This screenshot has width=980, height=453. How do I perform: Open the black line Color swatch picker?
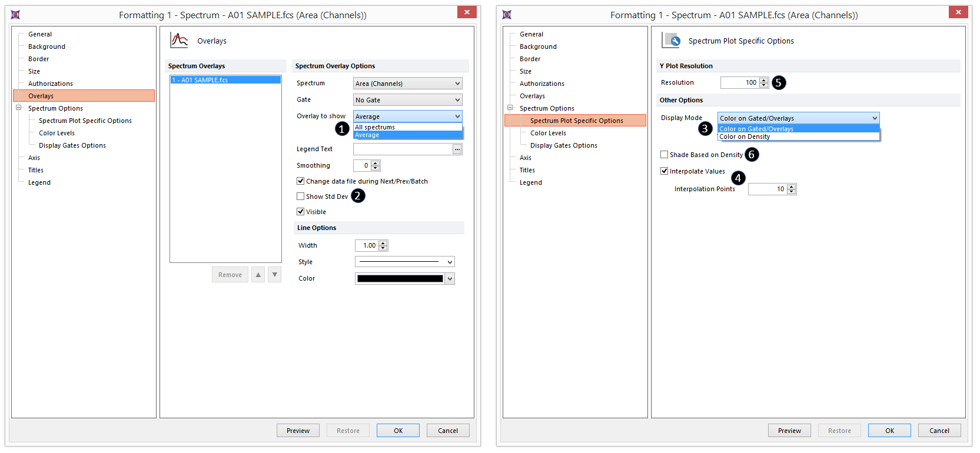(450, 279)
